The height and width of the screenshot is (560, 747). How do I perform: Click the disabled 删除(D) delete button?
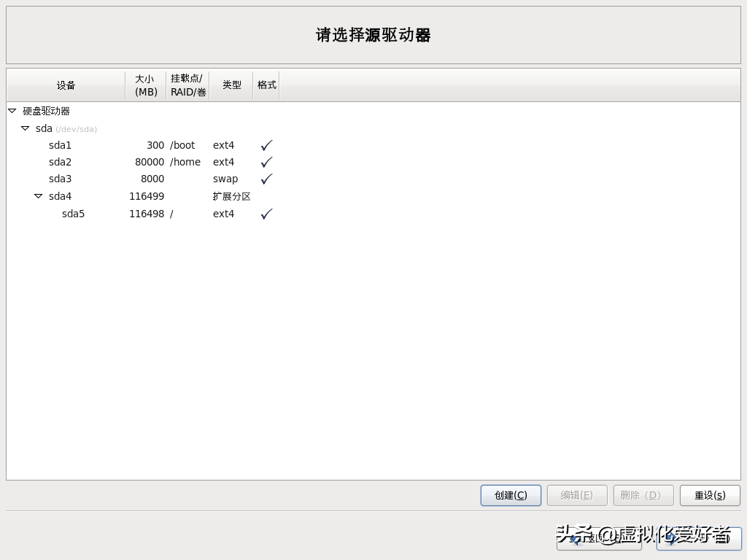(643, 495)
